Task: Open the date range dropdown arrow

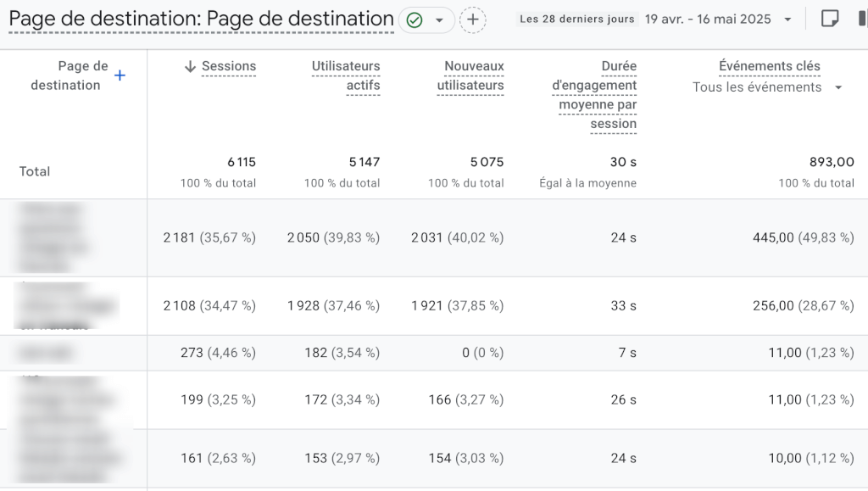Action: tap(787, 20)
